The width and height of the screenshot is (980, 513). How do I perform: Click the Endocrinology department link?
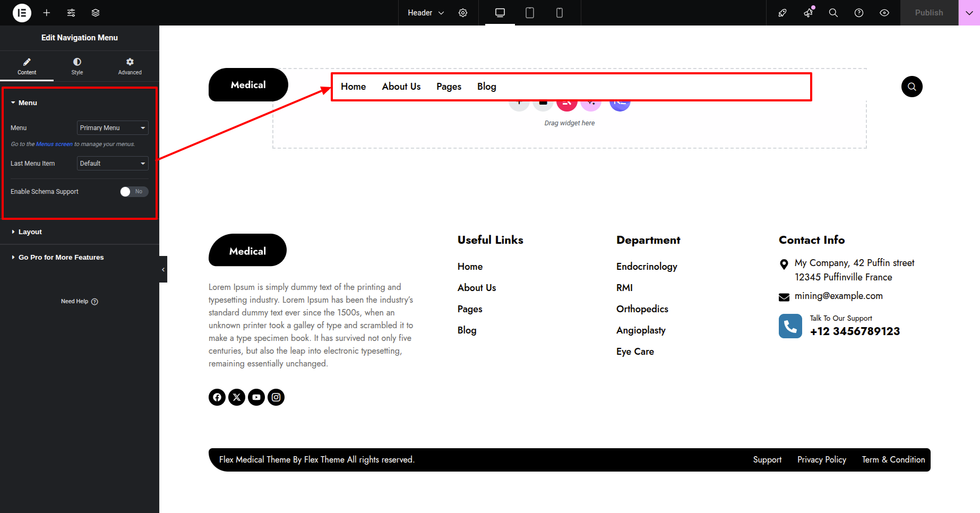coord(647,267)
